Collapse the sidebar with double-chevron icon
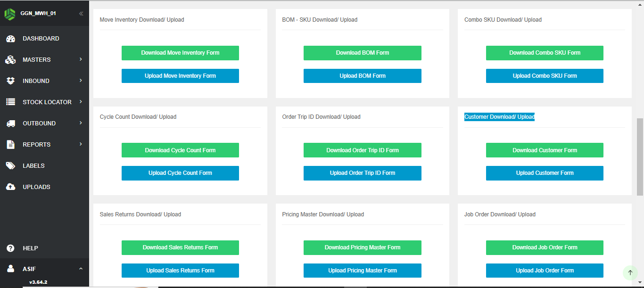The height and width of the screenshot is (288, 644). (x=81, y=14)
